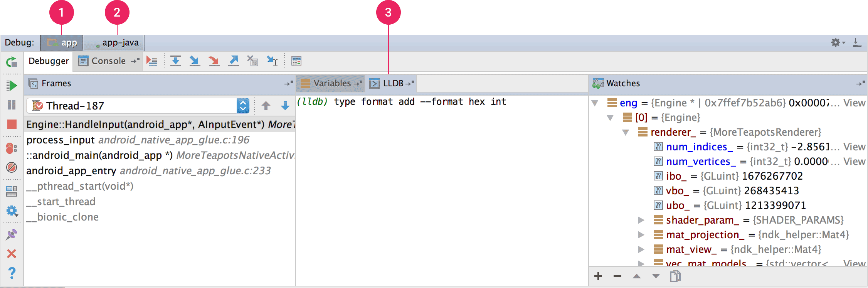Toggle Mute Breakpoints
This screenshot has height=288, width=868.
coord(12,167)
